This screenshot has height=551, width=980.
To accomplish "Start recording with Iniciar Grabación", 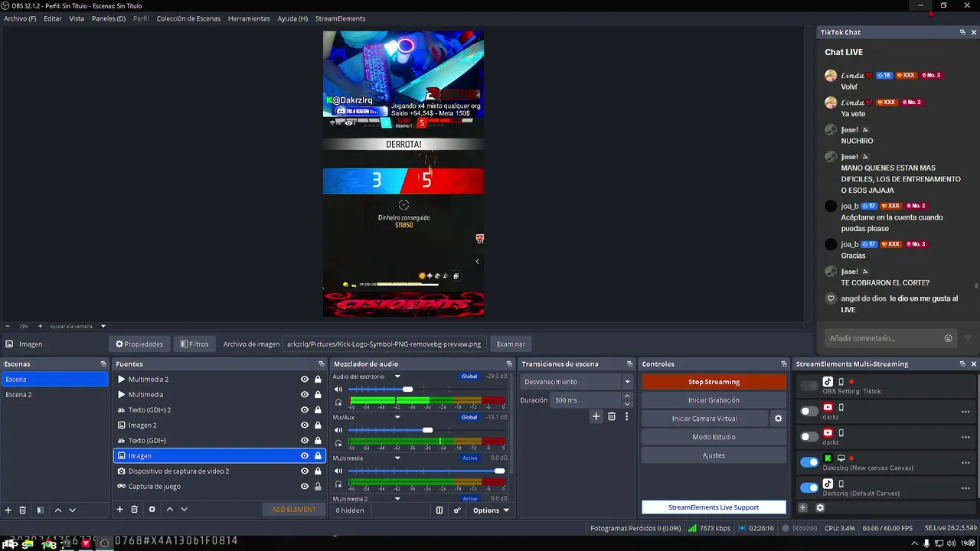I will [x=714, y=400].
